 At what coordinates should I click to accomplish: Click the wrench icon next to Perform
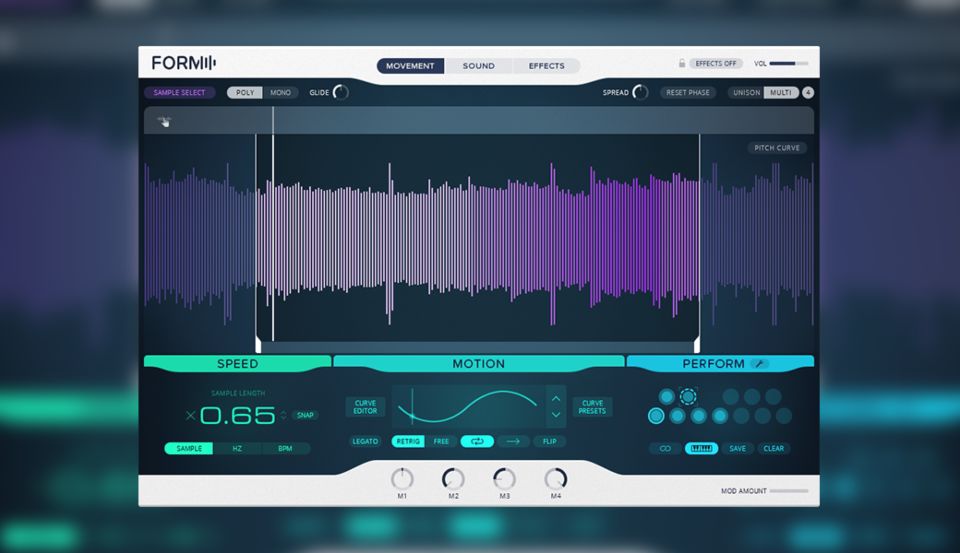point(759,364)
